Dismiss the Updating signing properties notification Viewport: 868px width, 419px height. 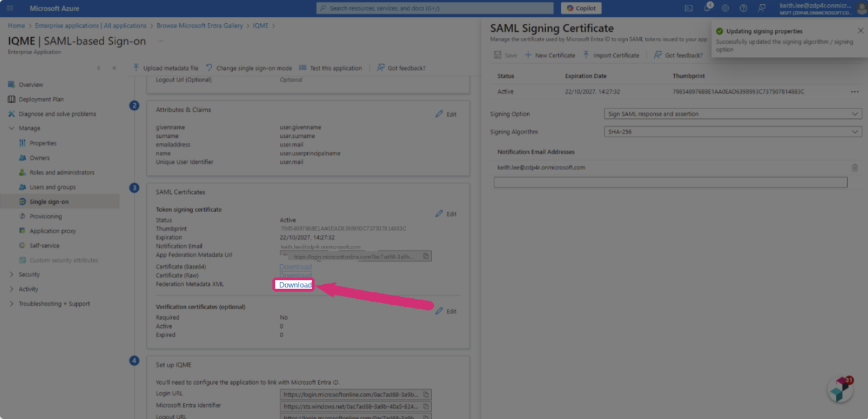tap(861, 30)
